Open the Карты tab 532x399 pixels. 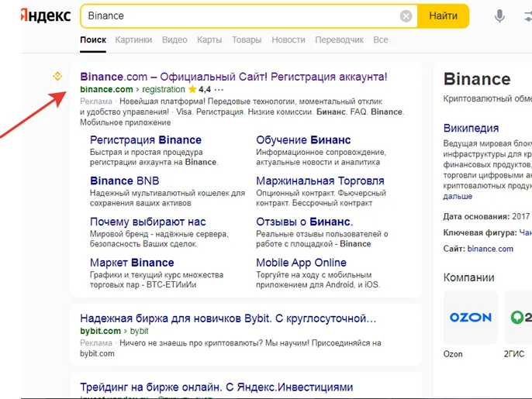click(209, 40)
